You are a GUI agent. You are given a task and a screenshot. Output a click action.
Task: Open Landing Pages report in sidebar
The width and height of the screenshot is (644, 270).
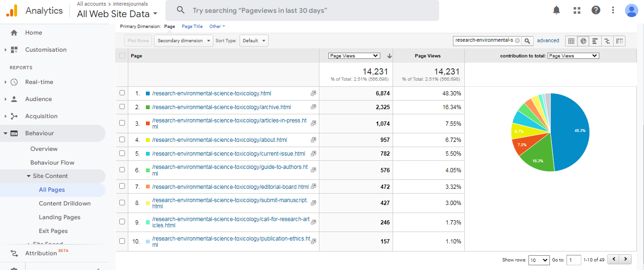tap(59, 217)
